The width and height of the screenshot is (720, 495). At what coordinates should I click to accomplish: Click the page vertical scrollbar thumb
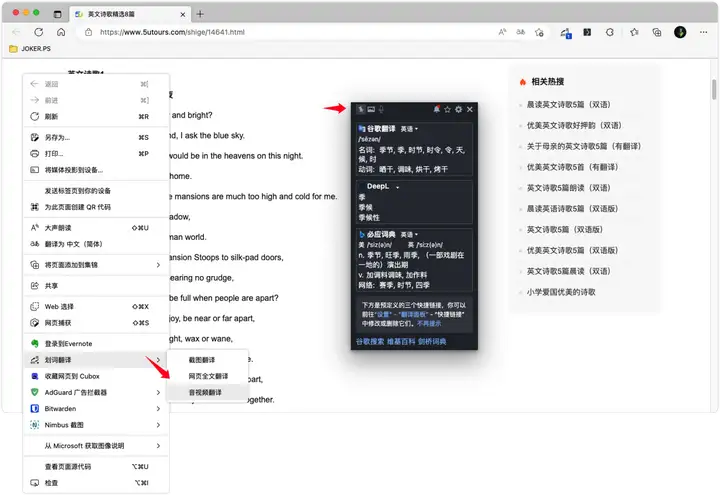coord(714,90)
